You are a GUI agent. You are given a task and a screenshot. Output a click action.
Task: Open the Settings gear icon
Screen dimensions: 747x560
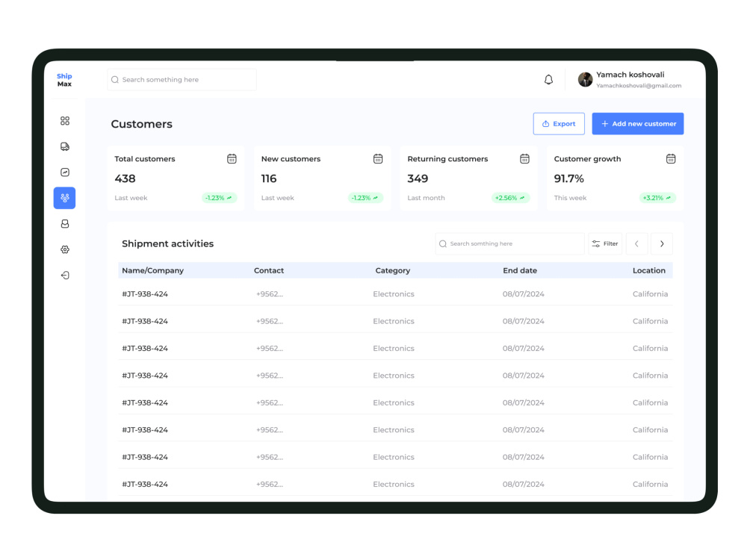(65, 249)
